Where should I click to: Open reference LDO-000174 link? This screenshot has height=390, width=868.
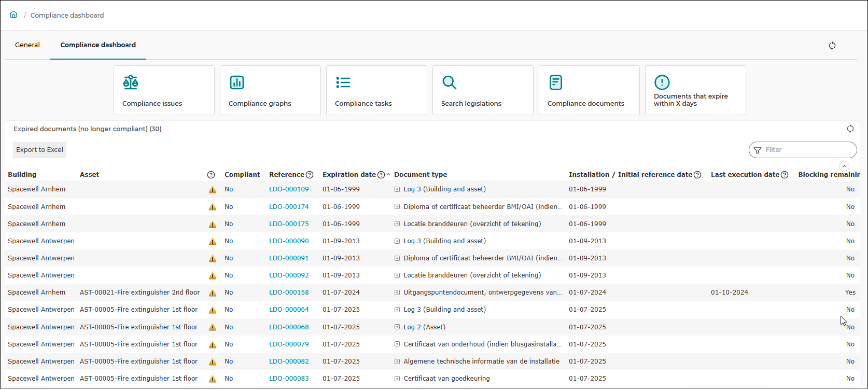click(289, 207)
